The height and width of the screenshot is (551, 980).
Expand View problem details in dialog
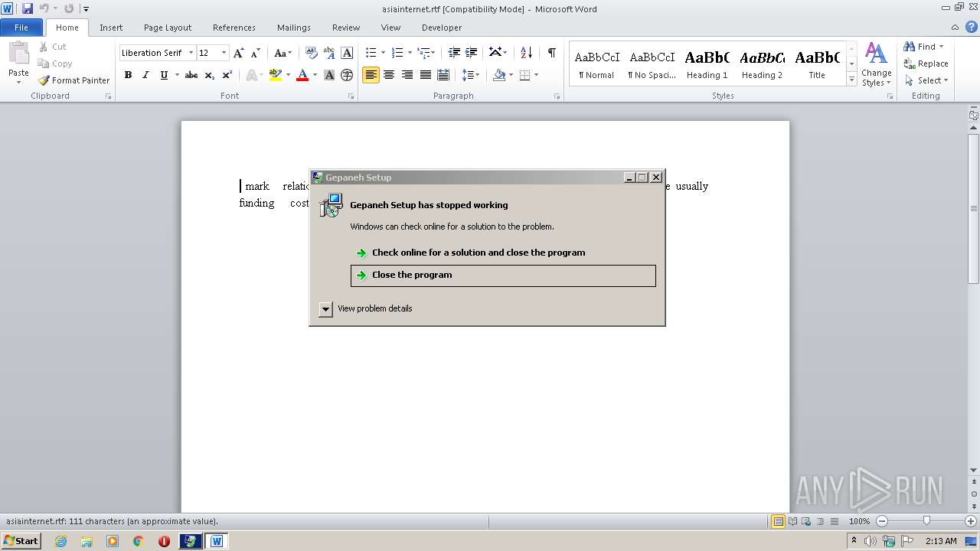coord(325,308)
